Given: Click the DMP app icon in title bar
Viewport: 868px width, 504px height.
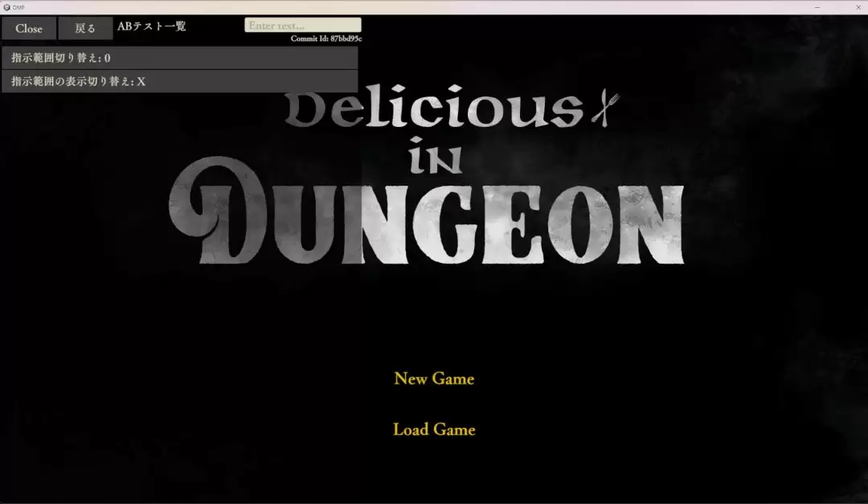Looking at the screenshot, I should pos(6,7).
